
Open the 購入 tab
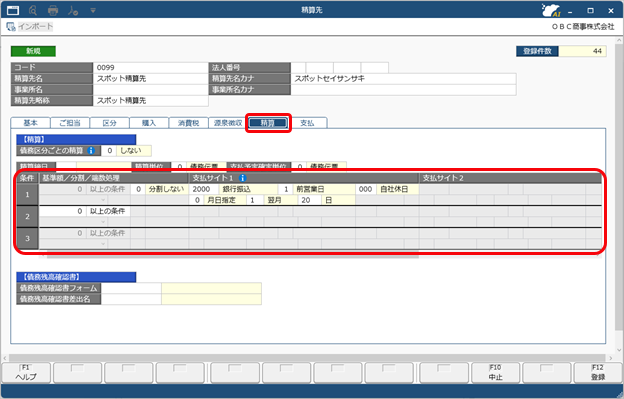click(149, 123)
